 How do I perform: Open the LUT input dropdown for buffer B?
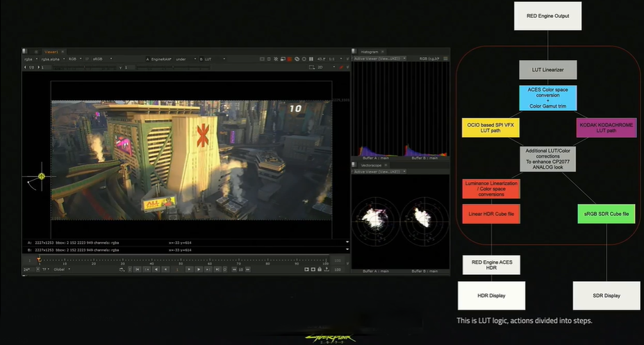click(x=215, y=59)
